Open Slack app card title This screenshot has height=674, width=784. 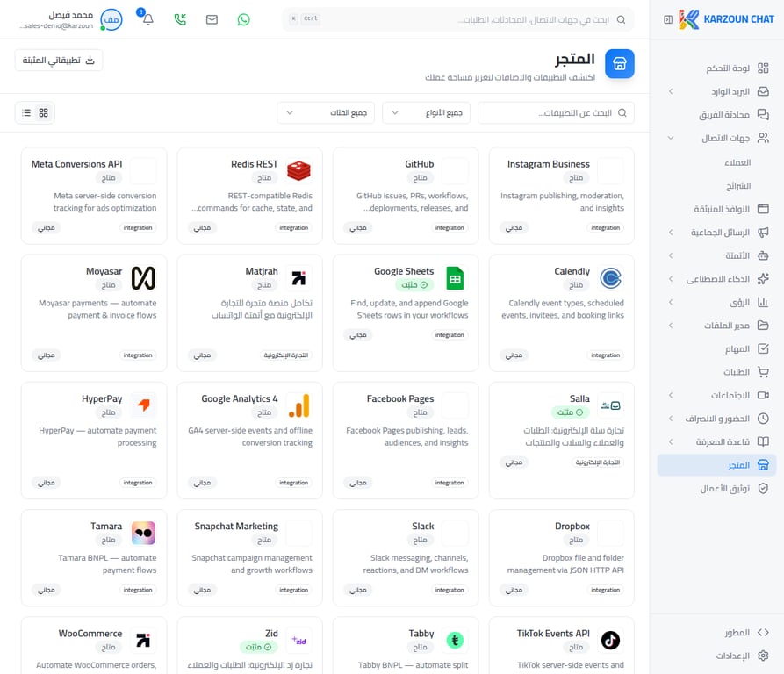point(423,527)
